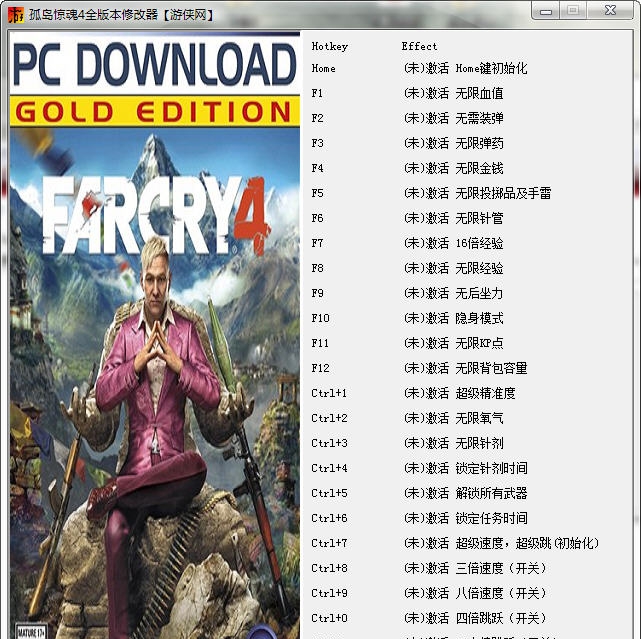Click the '无限针管' effect text
The height and width of the screenshot is (639, 641).
(479, 218)
